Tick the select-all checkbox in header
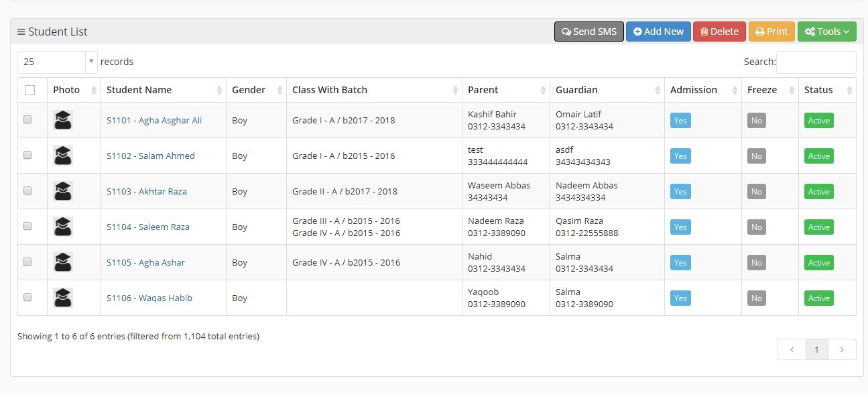The image size is (868, 395). click(29, 90)
